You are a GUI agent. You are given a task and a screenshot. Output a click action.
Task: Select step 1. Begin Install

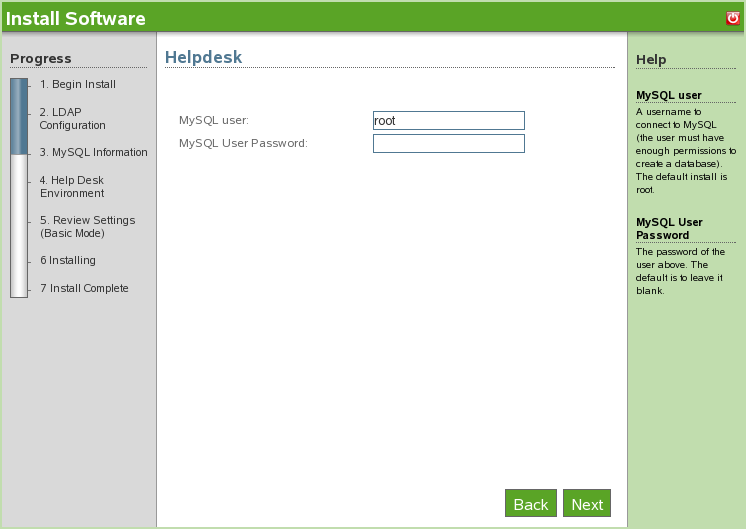tap(78, 84)
